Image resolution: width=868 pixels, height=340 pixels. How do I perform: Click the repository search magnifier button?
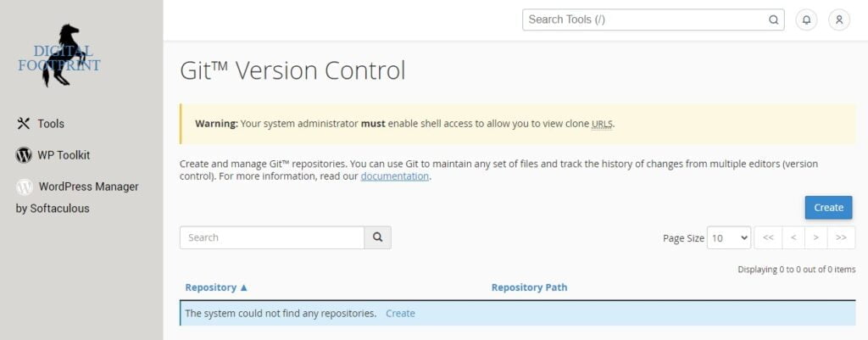[377, 237]
